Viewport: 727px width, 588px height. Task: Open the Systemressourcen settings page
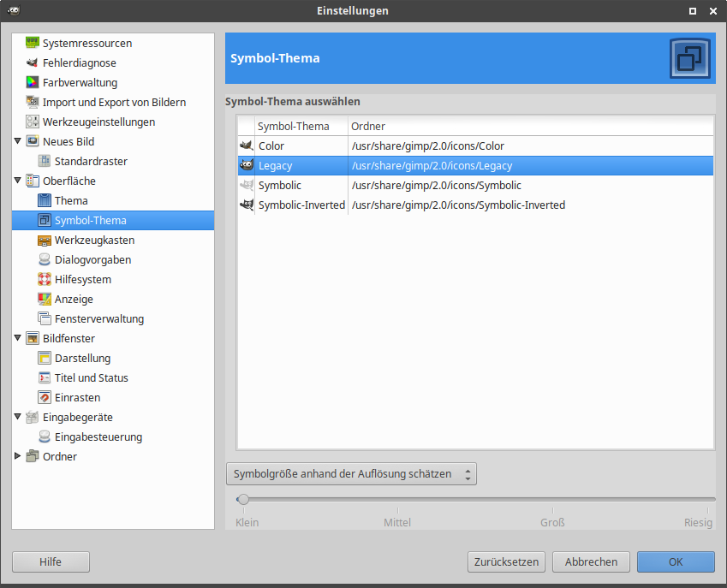[87, 43]
